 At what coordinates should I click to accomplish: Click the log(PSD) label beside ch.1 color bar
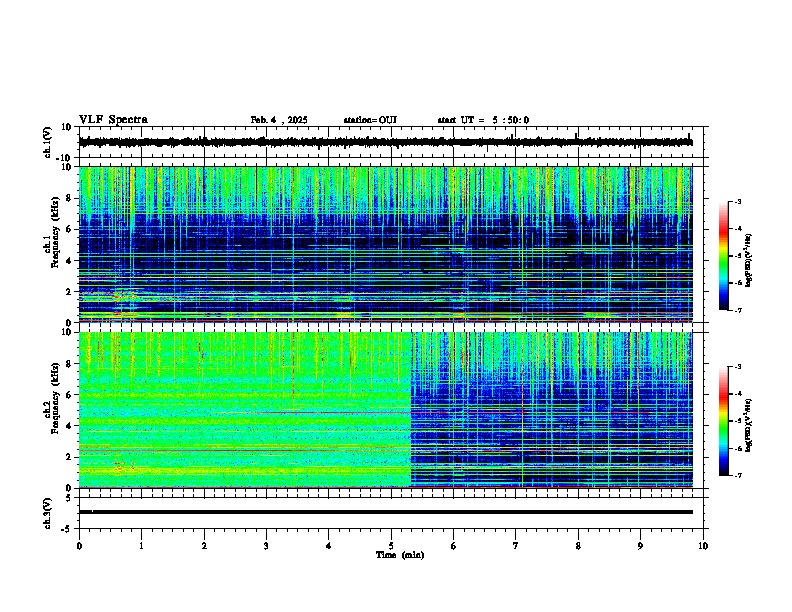(749, 260)
